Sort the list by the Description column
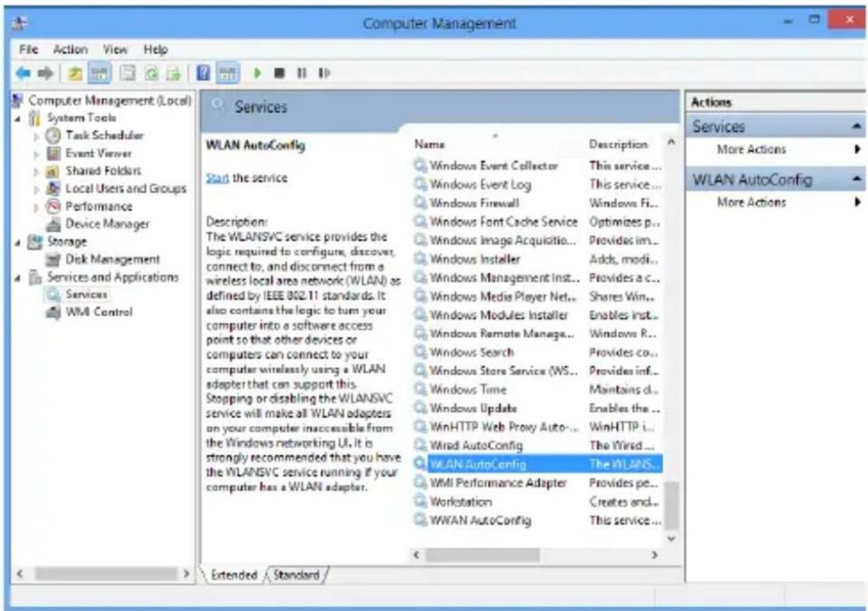The image size is (868, 611). [x=618, y=145]
